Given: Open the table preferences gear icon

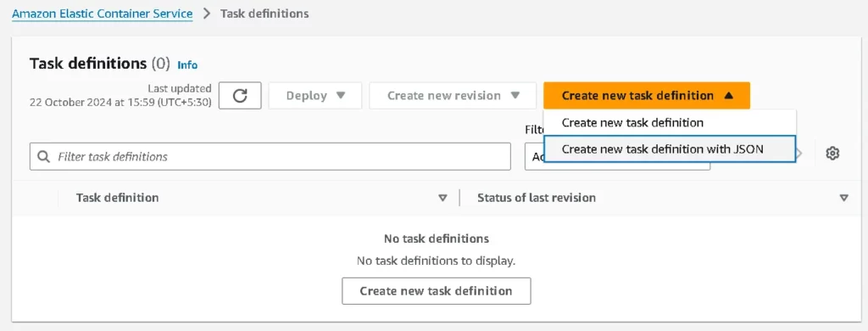Looking at the screenshot, I should pyautogui.click(x=832, y=154).
